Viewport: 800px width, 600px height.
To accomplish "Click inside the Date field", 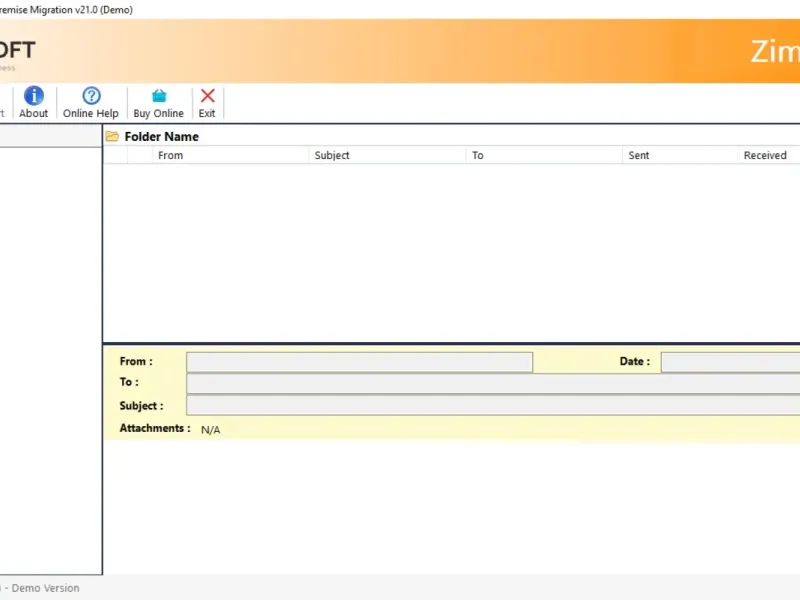I will (730, 362).
